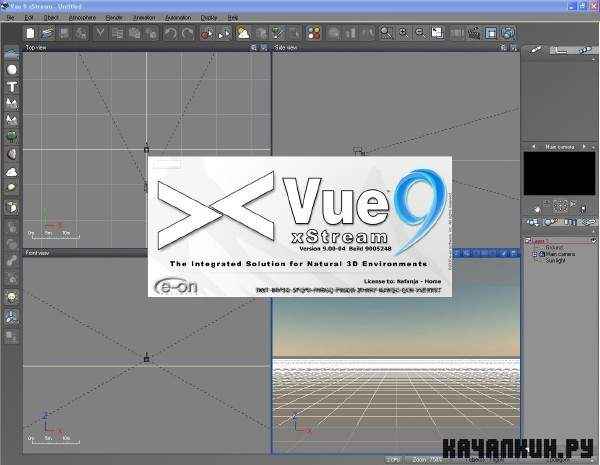Toggle Layer 1 visibility eye icon
The image size is (600, 465).
[593, 241]
